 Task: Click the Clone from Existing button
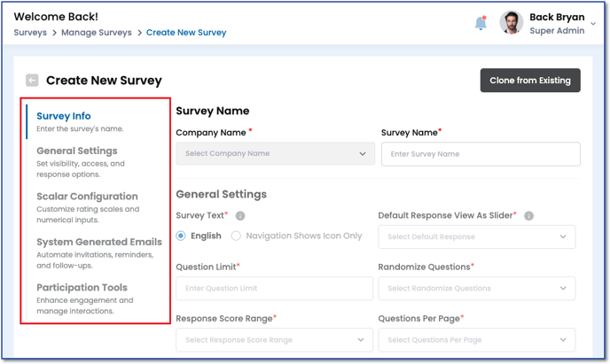coord(530,81)
